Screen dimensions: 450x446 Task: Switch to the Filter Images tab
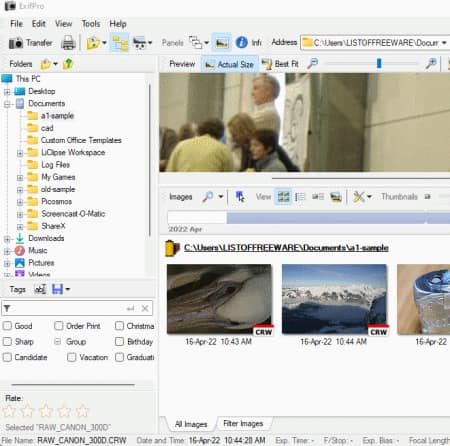pos(243,423)
